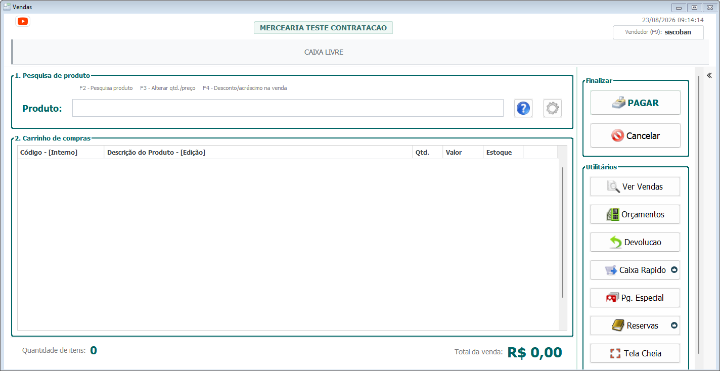The image size is (720, 371).
Task: Click the Qtd. column header
Action: point(427,152)
